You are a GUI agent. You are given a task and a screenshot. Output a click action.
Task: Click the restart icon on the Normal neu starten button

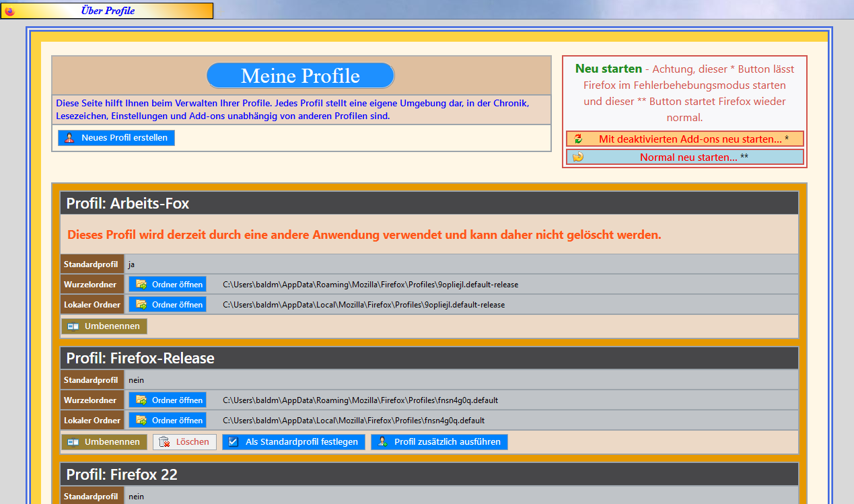pyautogui.click(x=578, y=157)
